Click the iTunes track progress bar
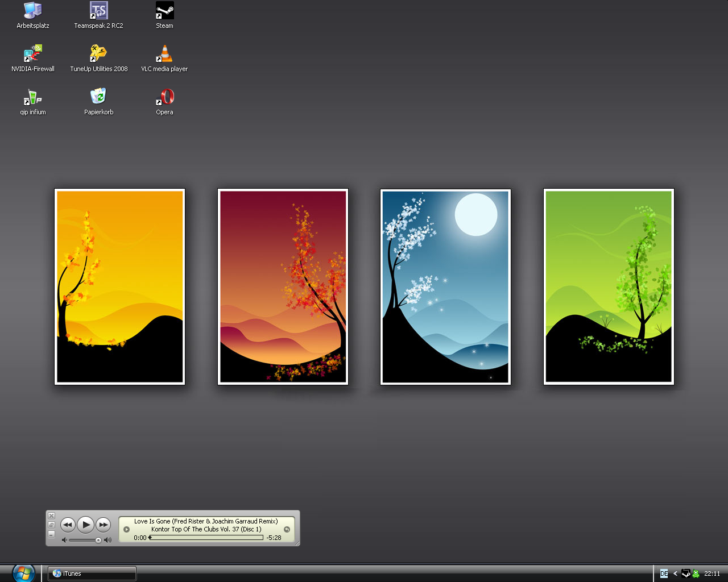The width and height of the screenshot is (728, 582). [x=206, y=538]
